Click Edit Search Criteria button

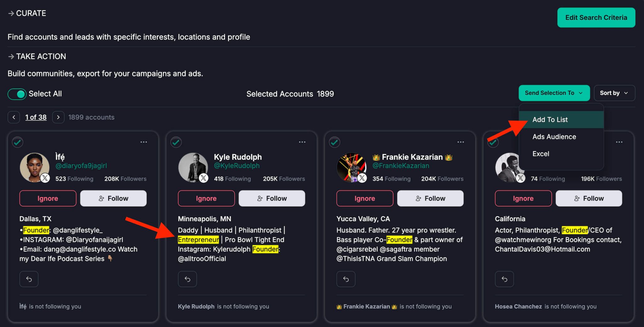click(596, 18)
